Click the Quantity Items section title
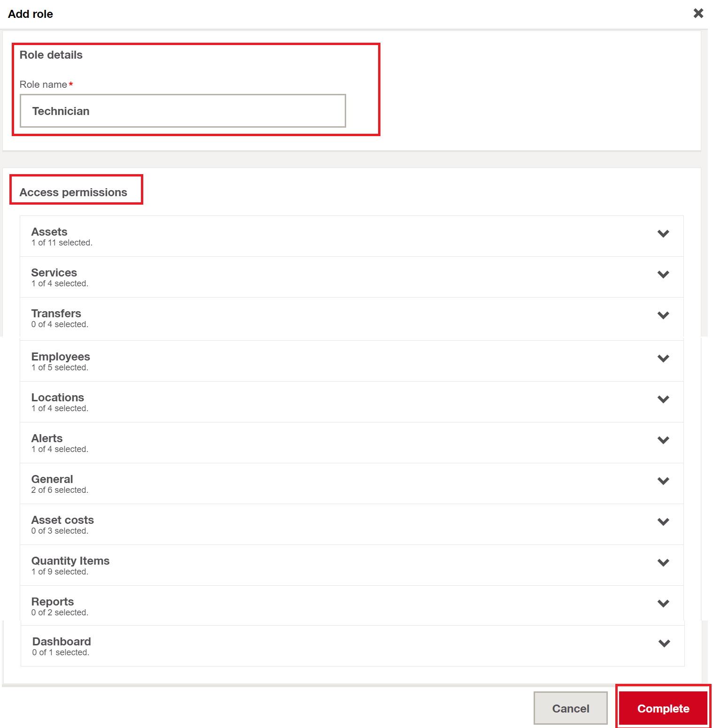The width and height of the screenshot is (713, 728). pyautogui.click(x=70, y=561)
